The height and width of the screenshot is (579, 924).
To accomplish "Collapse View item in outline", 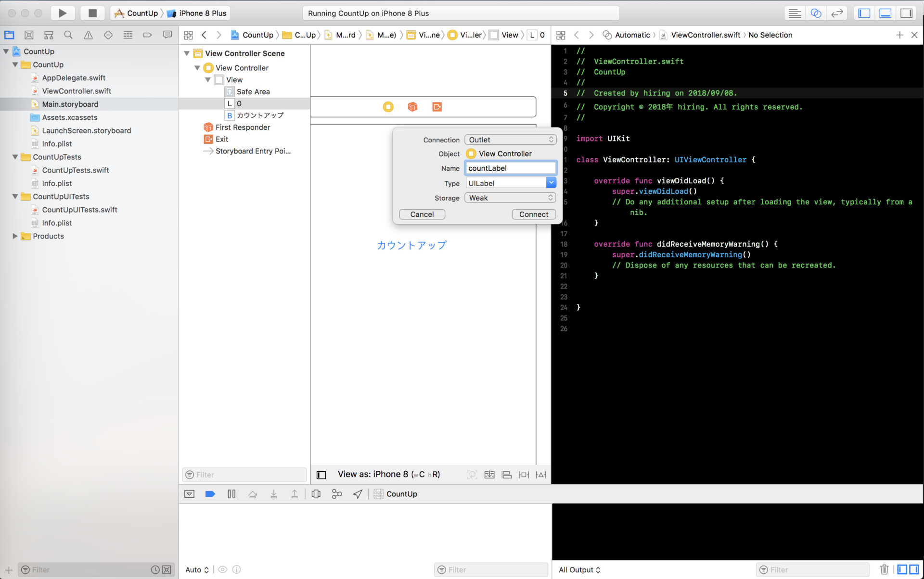I will tap(208, 80).
